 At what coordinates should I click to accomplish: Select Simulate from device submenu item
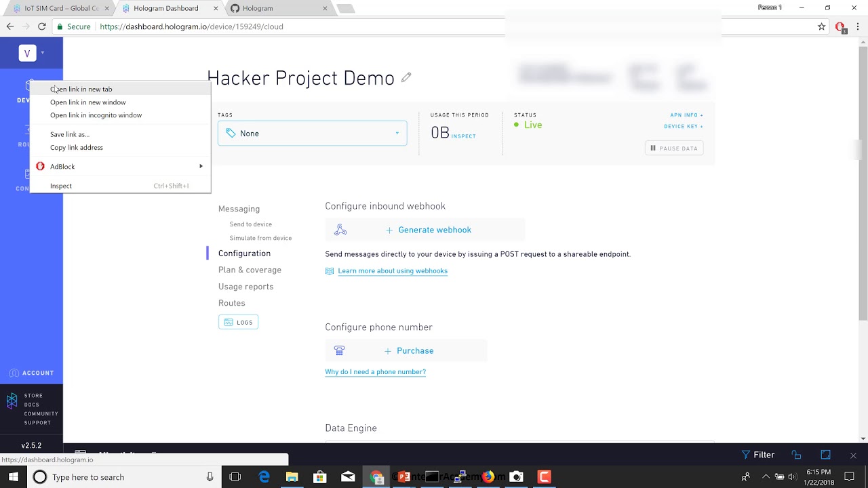click(x=260, y=238)
